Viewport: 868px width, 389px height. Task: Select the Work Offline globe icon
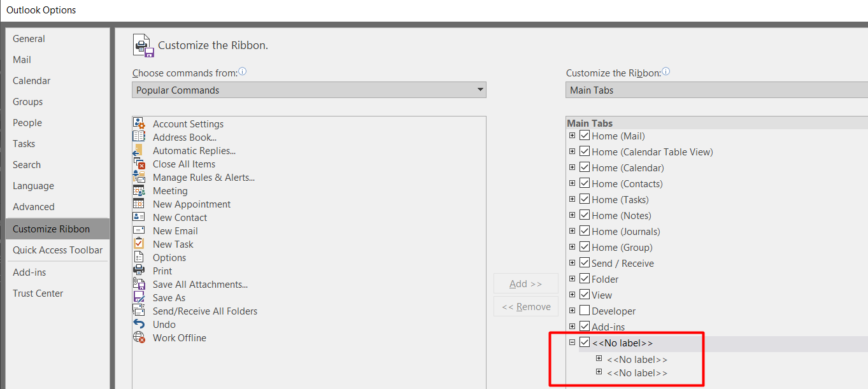139,337
